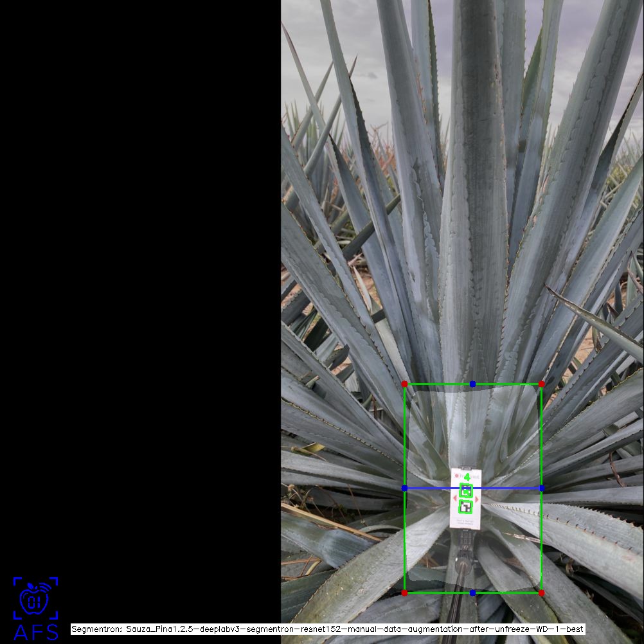Select the top-right red corner handle

541,384
